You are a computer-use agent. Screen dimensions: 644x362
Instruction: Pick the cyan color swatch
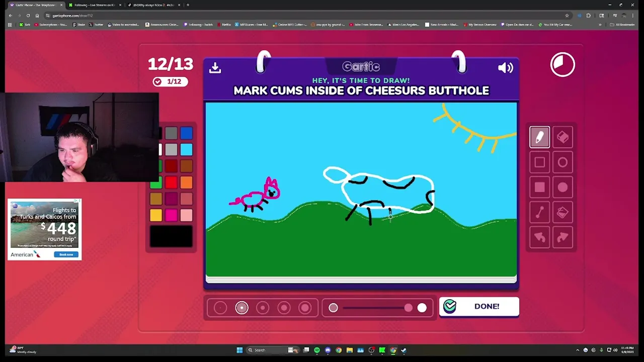tap(186, 150)
